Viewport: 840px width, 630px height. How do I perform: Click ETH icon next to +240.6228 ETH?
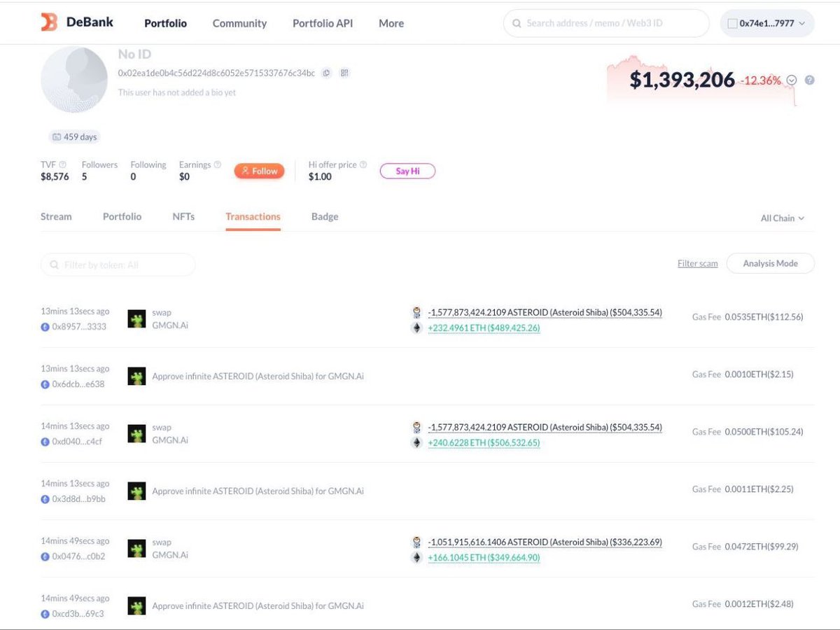click(416, 442)
